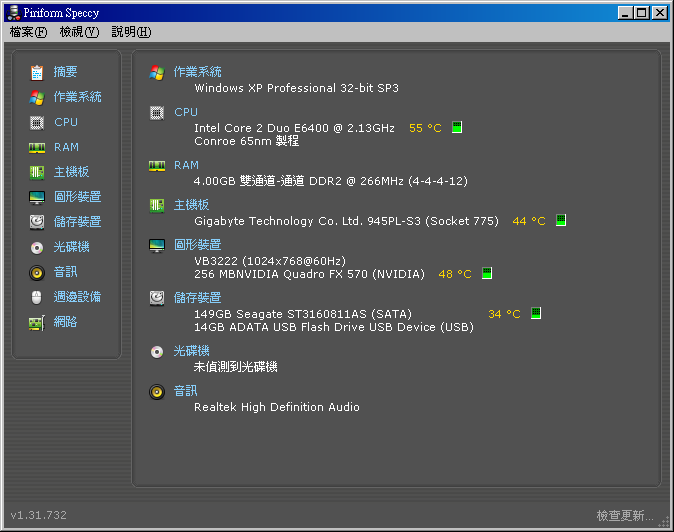Open the 光碟機 section from sidebar label
Image resolution: width=674 pixels, height=532 pixels.
pos(71,247)
